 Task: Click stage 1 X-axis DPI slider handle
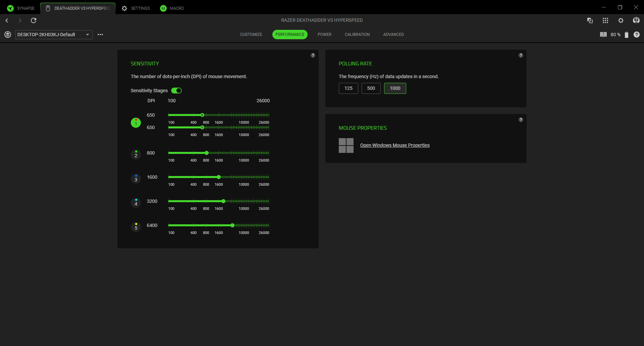[x=202, y=115]
